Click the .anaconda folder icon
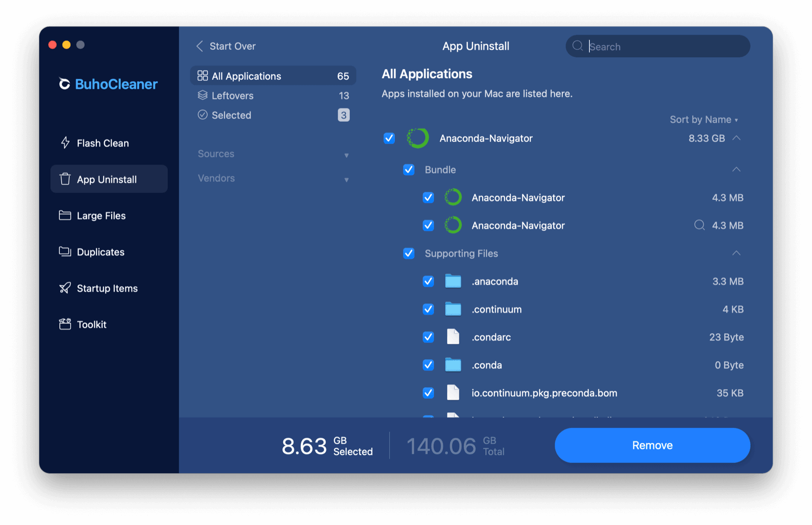Viewport: 812px width, 525px height. [453, 281]
